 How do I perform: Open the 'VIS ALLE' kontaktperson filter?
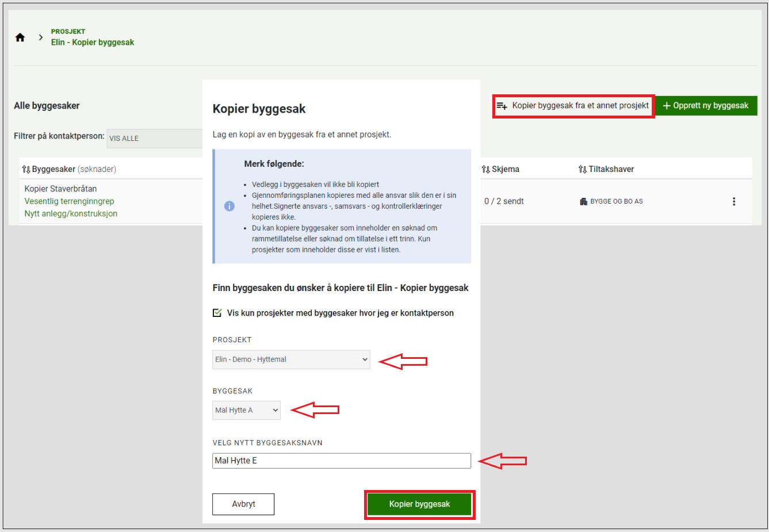[154, 139]
